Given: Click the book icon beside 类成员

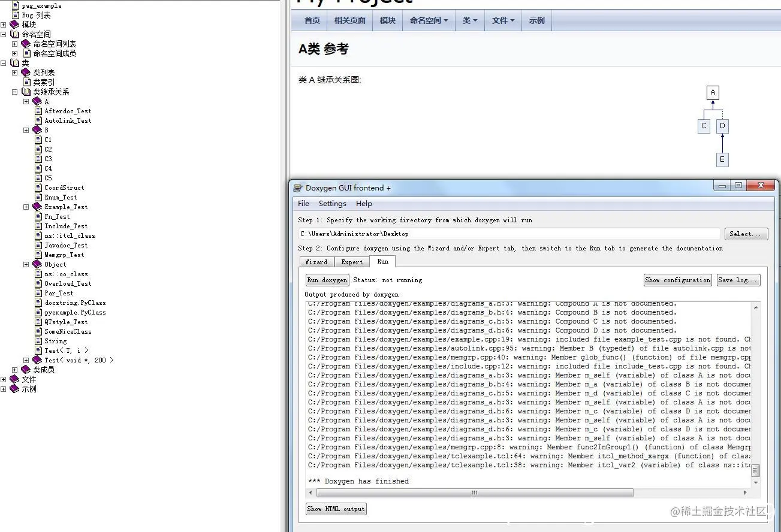Looking at the screenshot, I should [x=26, y=370].
